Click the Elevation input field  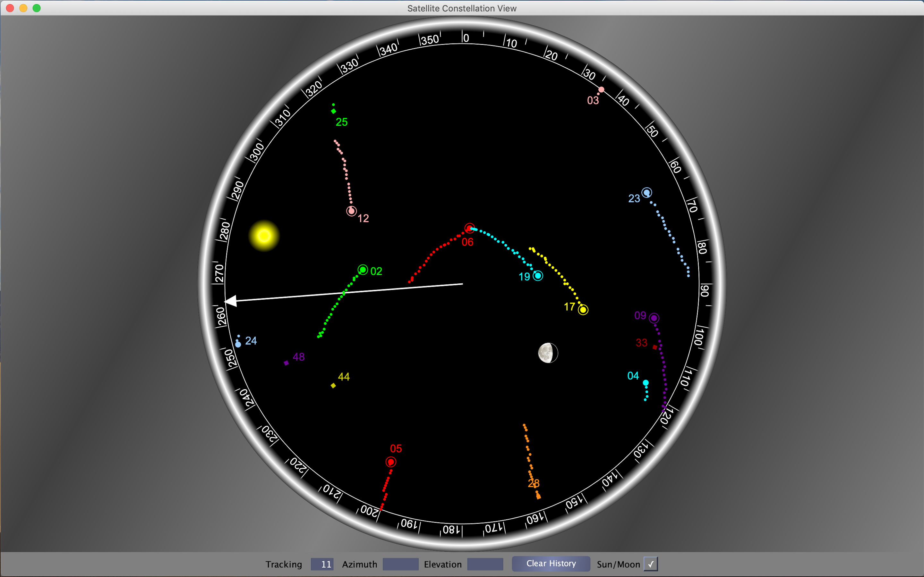[x=485, y=564]
